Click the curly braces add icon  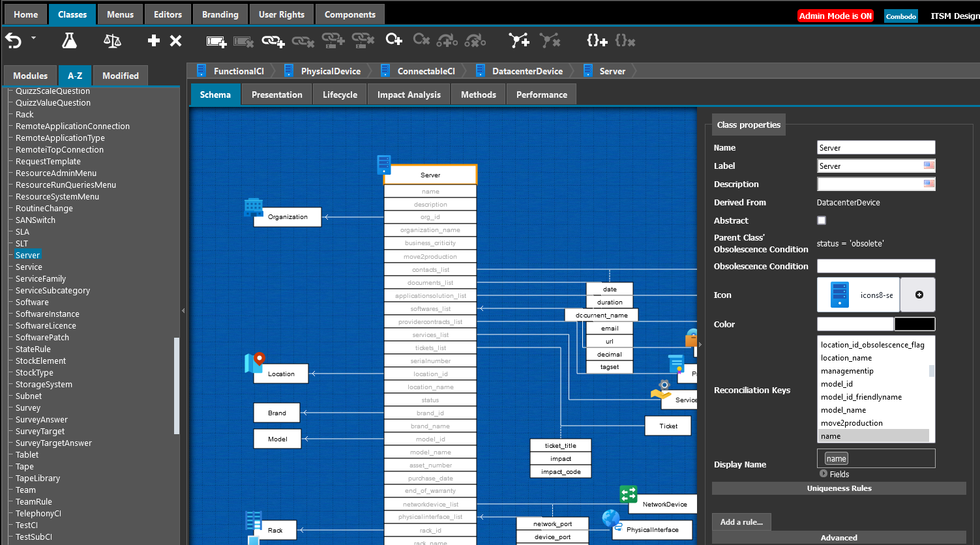[x=597, y=41]
